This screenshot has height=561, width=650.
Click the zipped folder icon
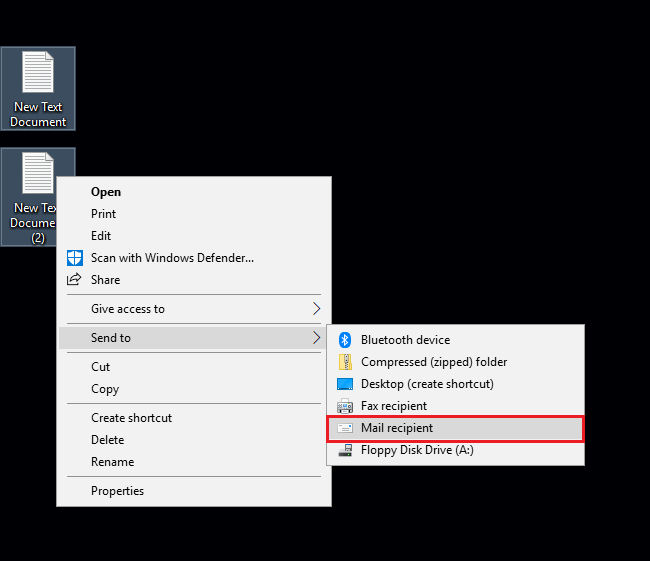[345, 362]
